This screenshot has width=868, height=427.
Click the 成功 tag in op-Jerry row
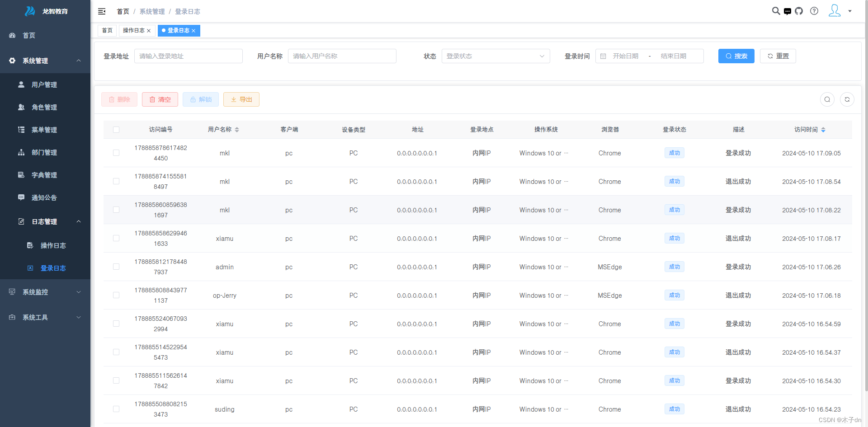pyautogui.click(x=675, y=295)
